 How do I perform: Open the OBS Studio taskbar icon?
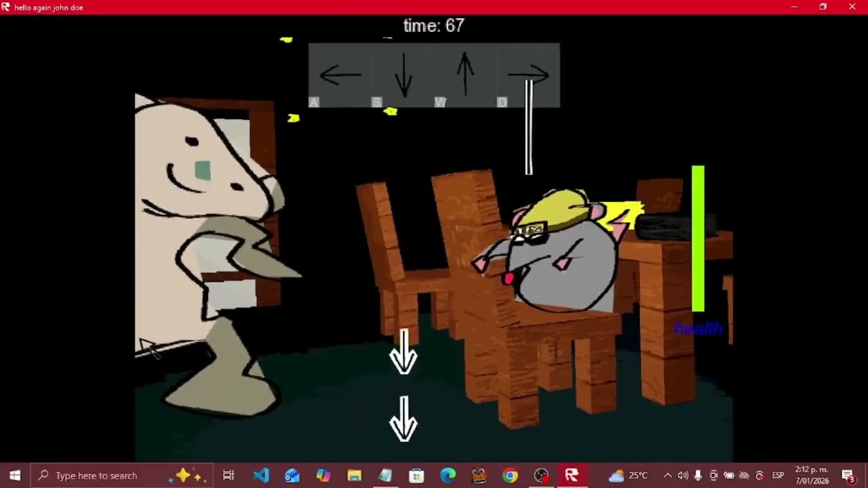[x=541, y=475]
